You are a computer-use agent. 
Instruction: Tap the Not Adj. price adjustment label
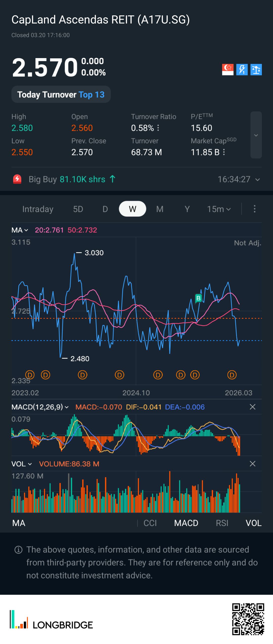coord(247,243)
